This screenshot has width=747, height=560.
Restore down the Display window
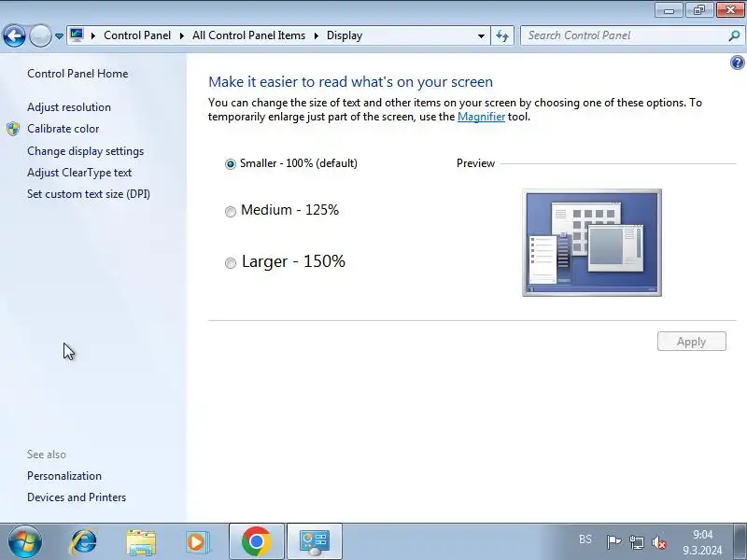[x=699, y=10]
